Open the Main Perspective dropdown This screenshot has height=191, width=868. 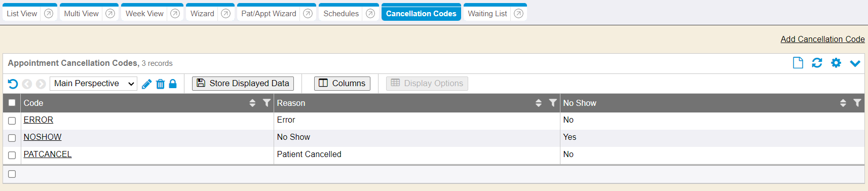coord(94,84)
